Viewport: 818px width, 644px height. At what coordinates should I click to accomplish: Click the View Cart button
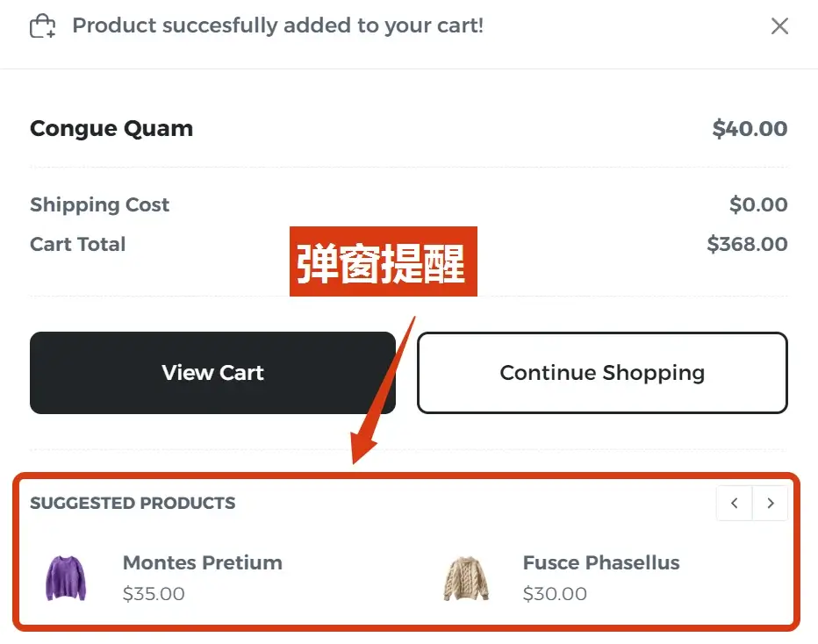click(212, 373)
